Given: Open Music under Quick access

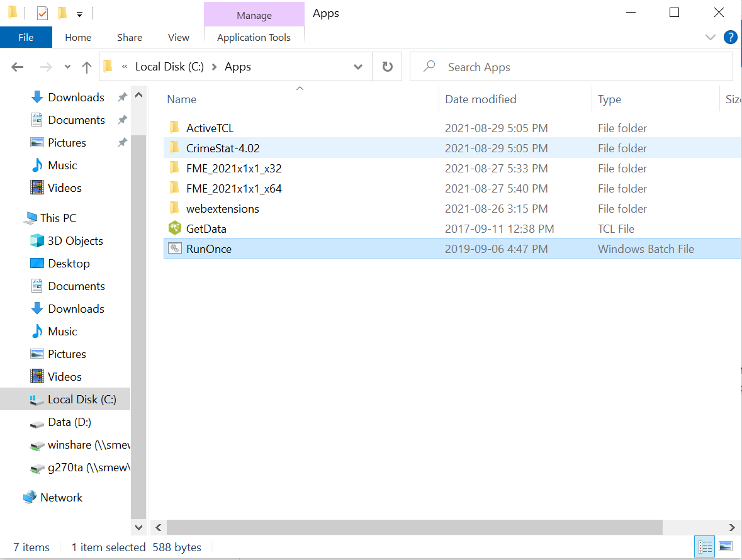Looking at the screenshot, I should coord(62,165).
